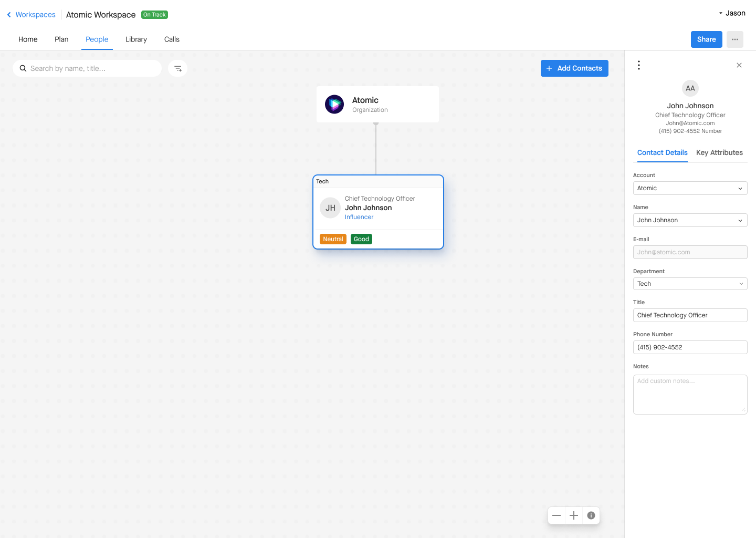Go to the Calls tab
The height and width of the screenshot is (538, 756).
pyautogui.click(x=172, y=39)
